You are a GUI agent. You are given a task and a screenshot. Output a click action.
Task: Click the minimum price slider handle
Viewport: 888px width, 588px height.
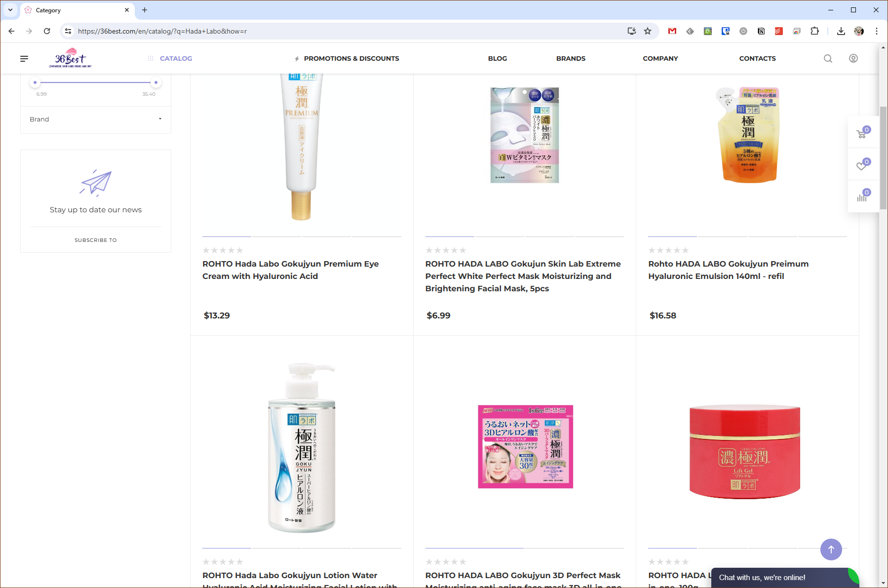[x=35, y=82]
